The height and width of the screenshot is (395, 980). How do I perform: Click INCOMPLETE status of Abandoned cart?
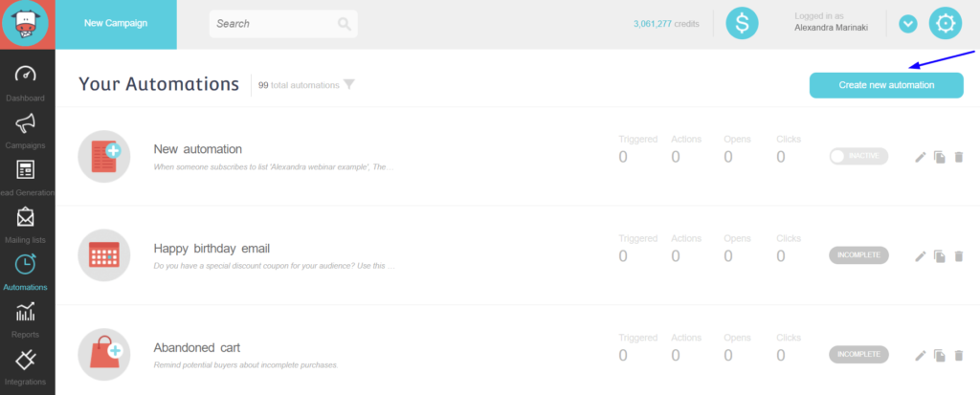point(858,355)
